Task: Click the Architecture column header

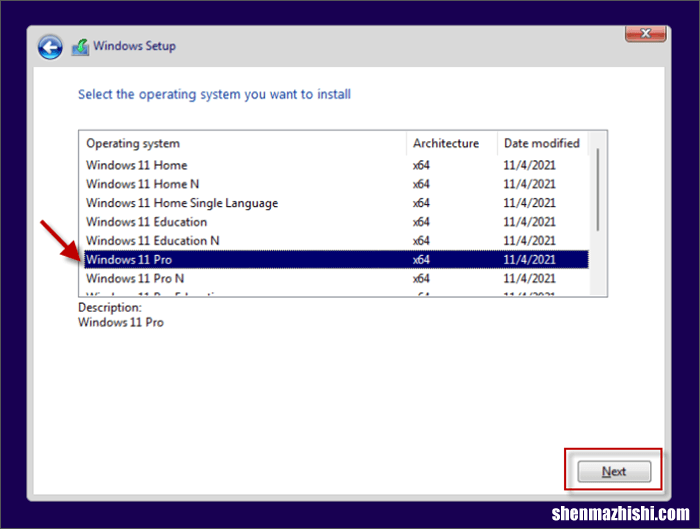Action: (x=452, y=143)
